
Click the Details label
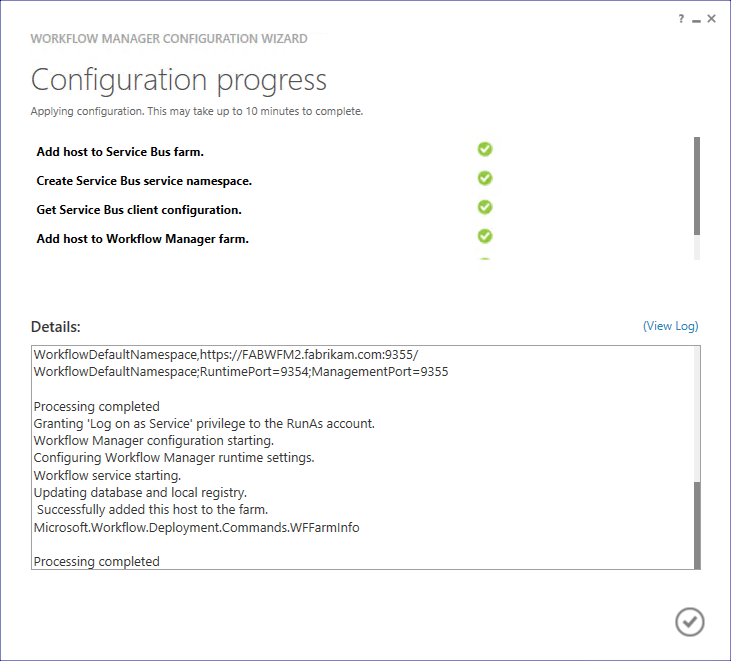55,327
